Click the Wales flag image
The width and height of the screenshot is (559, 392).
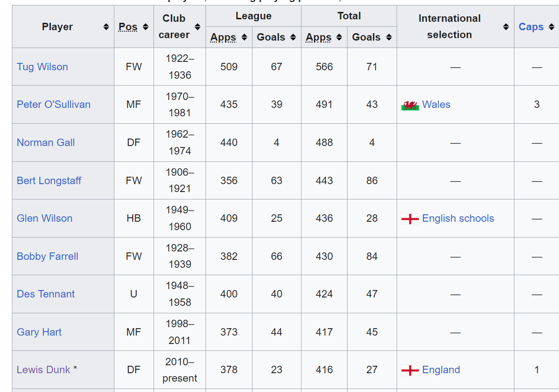coord(410,105)
